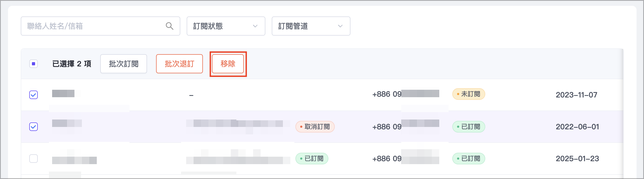
Task: Uncheck the 2022-06-01 row checkbox
Action: coord(34,127)
